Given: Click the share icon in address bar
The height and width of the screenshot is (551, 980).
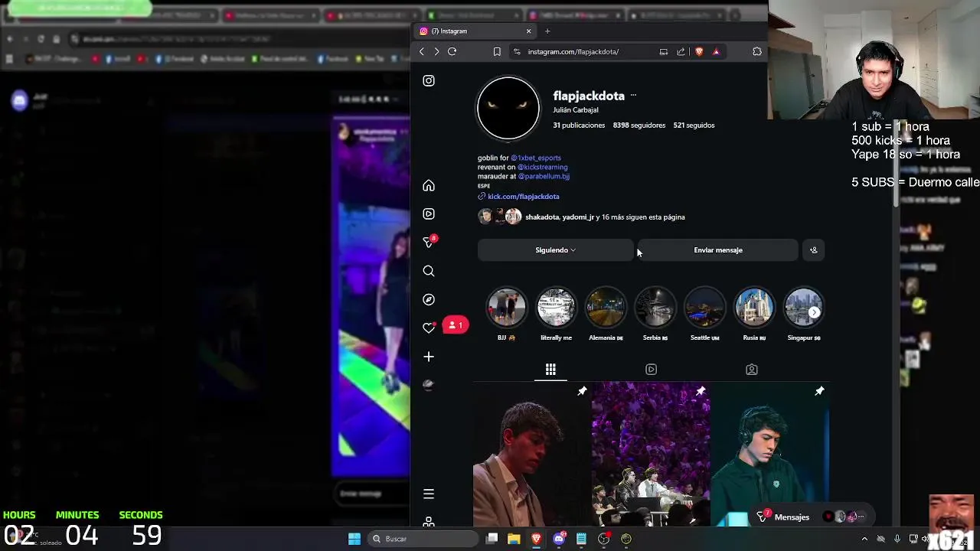Looking at the screenshot, I should pos(681,51).
